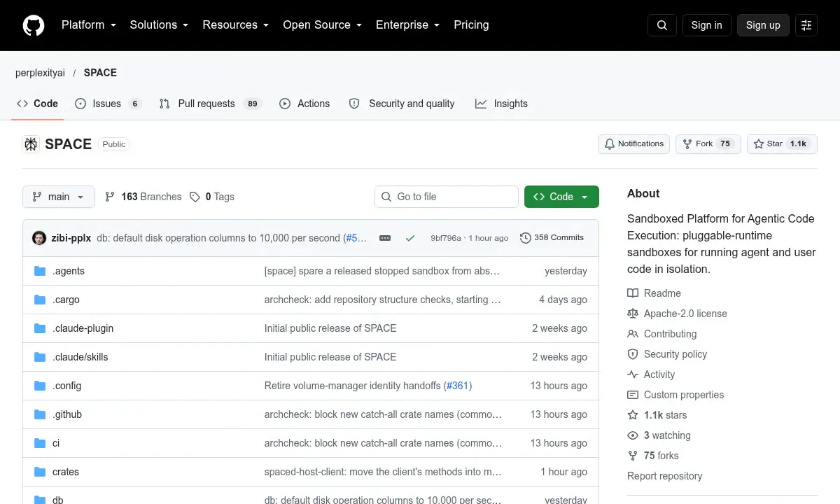Switch to the Actions tab

pyautogui.click(x=304, y=104)
